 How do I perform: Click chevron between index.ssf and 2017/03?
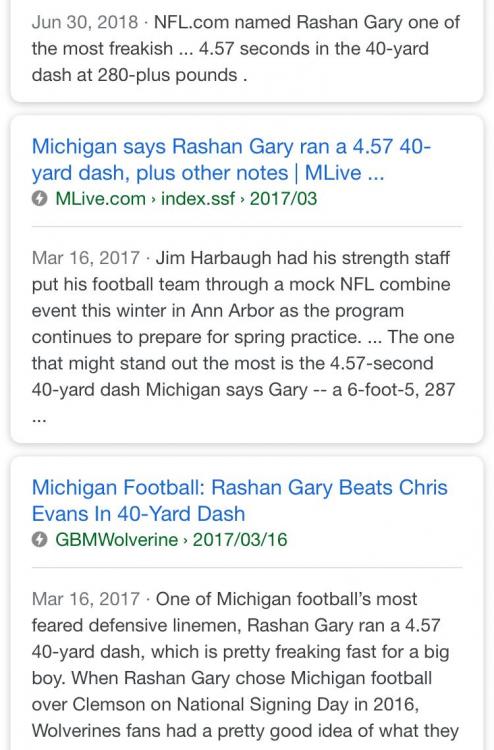242,199
